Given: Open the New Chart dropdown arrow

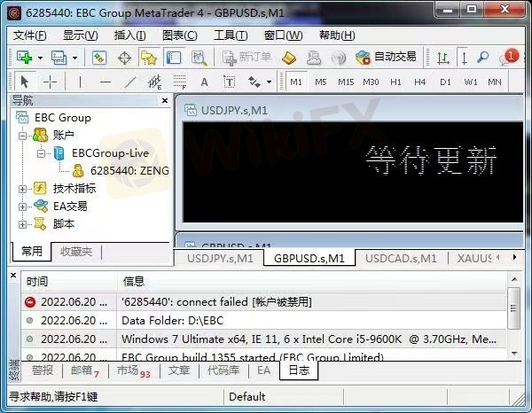Looking at the screenshot, I should pos(40,58).
